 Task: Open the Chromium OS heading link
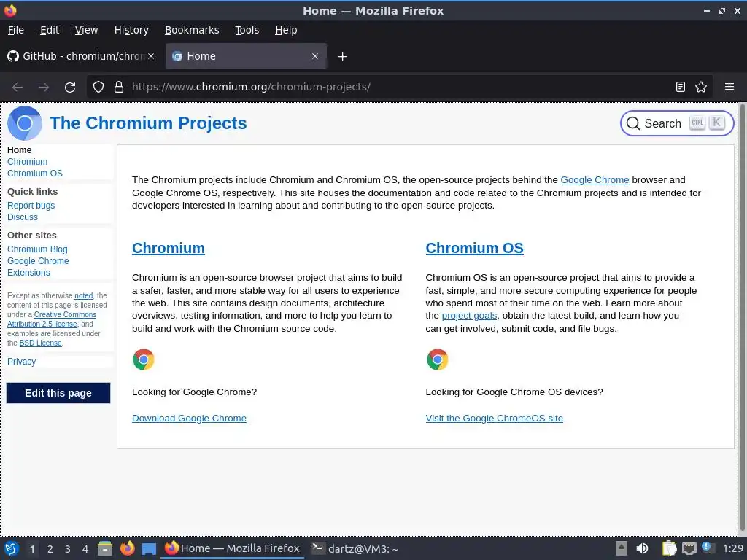(x=474, y=248)
